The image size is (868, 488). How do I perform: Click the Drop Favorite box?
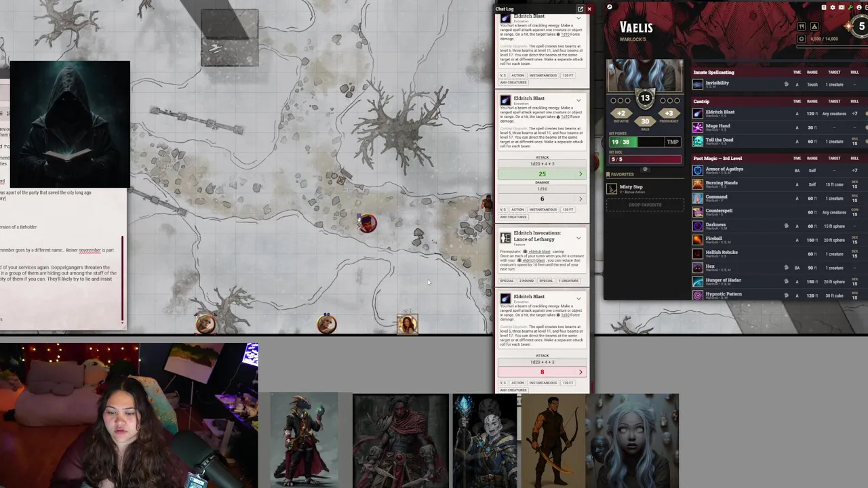coord(645,205)
